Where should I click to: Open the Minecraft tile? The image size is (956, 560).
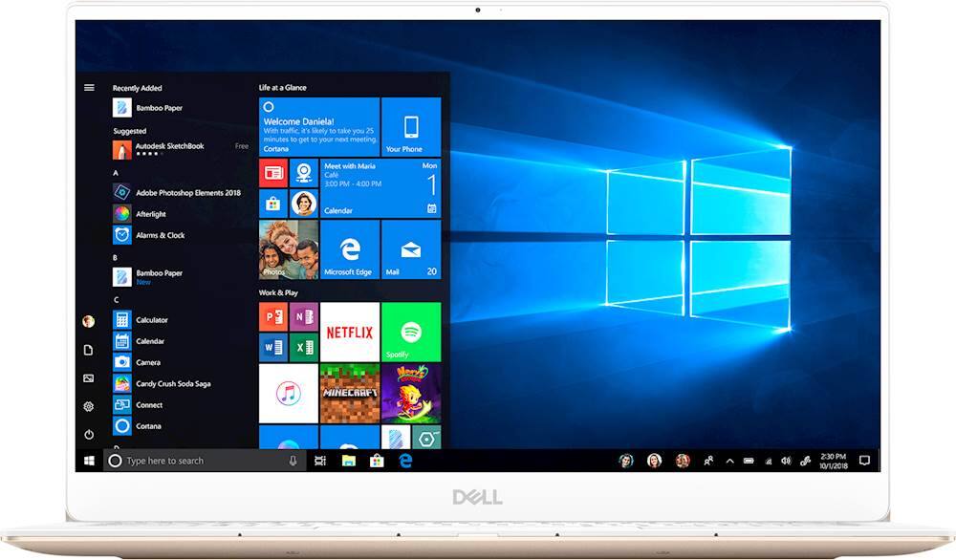349,393
